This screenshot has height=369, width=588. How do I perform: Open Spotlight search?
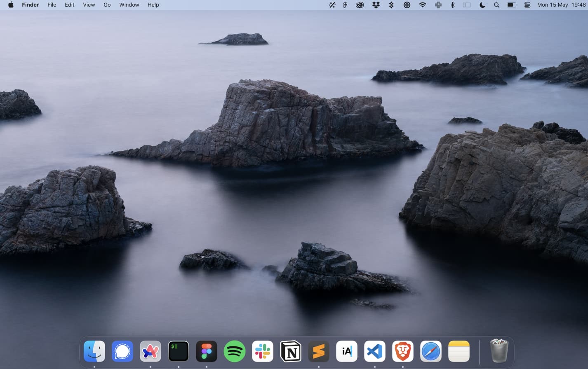tap(496, 5)
